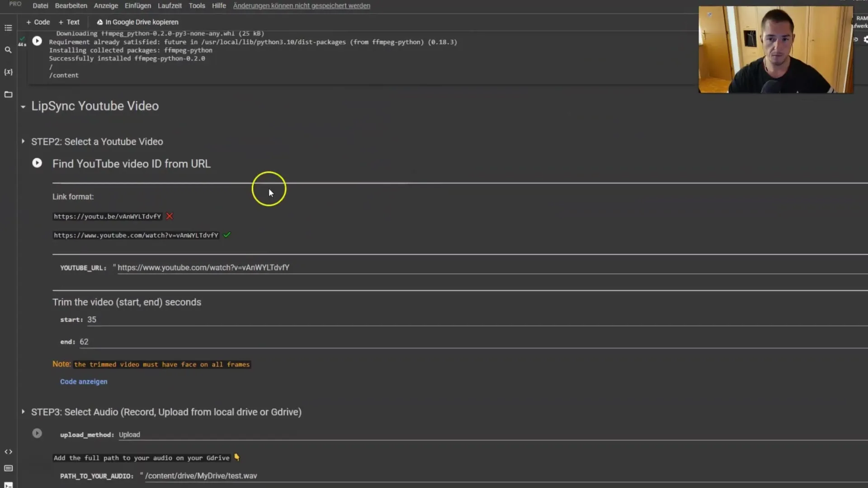
Task: Expand STEP3 Select Audio section
Action: click(23, 412)
